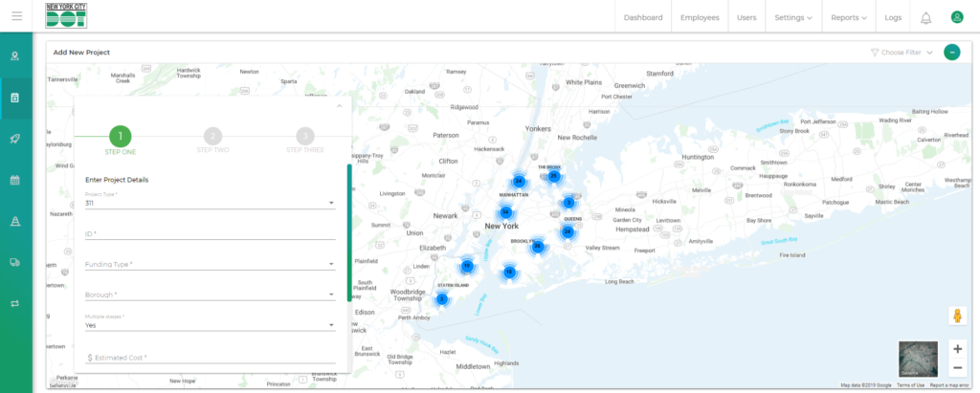The image size is (980, 393).
Task: Switch map to Satellite view thumbnail
Action: pos(918,359)
